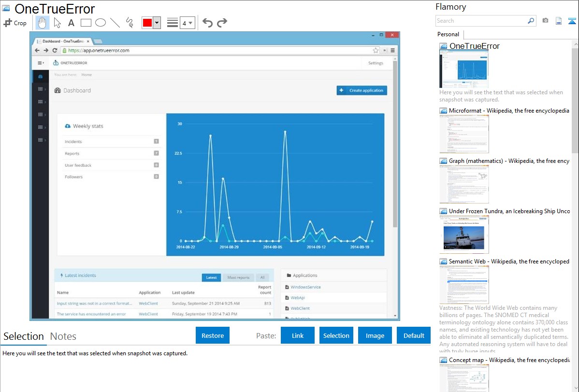The height and width of the screenshot is (392, 579).
Task: Paste as Link button
Action: tap(298, 335)
